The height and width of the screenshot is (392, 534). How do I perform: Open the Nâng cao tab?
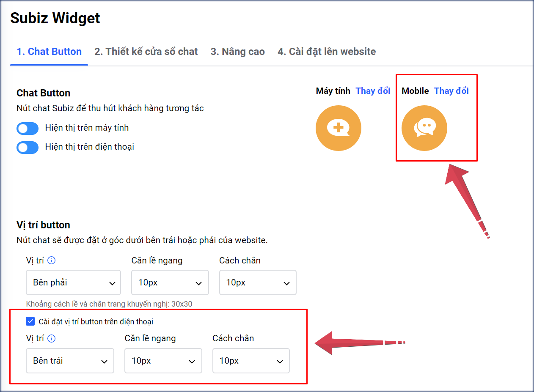click(237, 52)
